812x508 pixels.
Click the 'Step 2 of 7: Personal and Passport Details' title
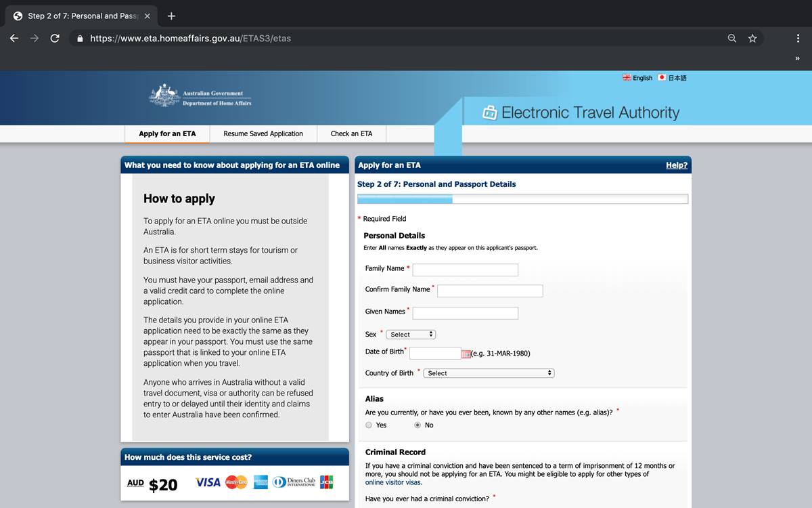436,184
